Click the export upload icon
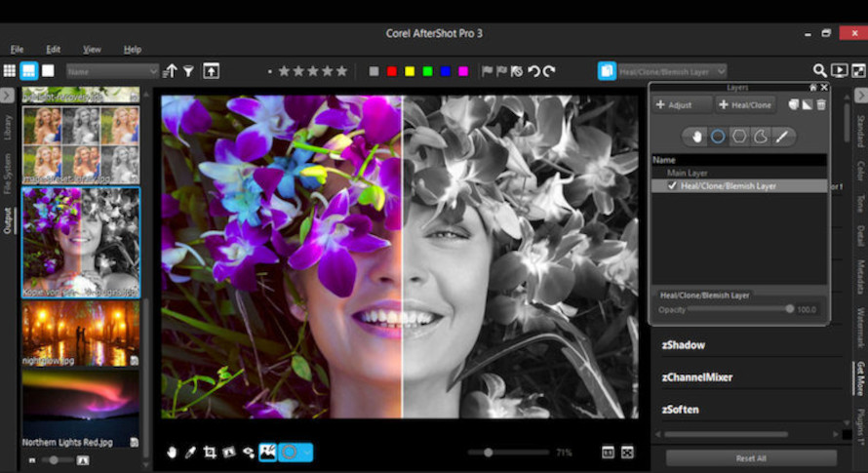Viewport: 868px width, 473px height. click(211, 71)
